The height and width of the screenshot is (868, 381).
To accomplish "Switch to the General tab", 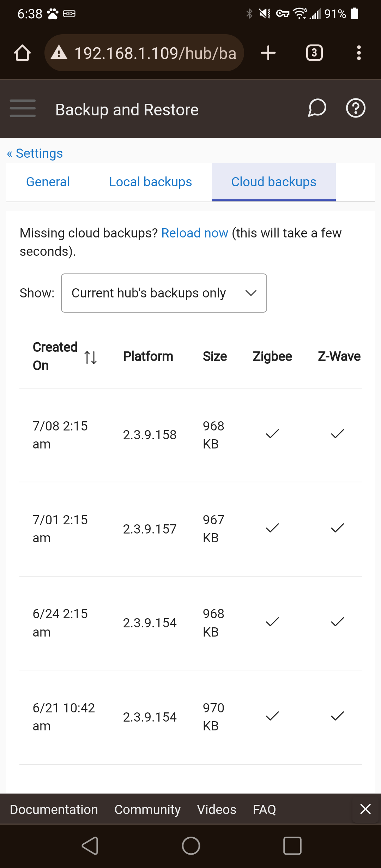I will pyautogui.click(x=48, y=182).
